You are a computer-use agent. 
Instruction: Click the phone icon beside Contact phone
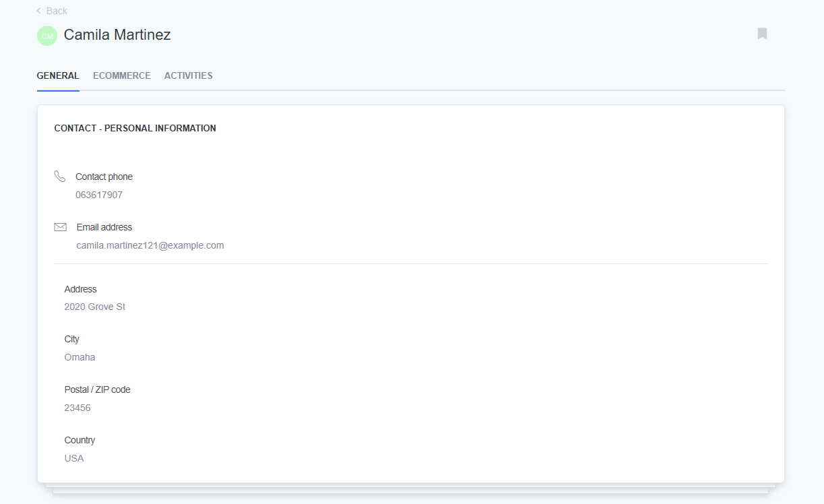pyautogui.click(x=60, y=177)
